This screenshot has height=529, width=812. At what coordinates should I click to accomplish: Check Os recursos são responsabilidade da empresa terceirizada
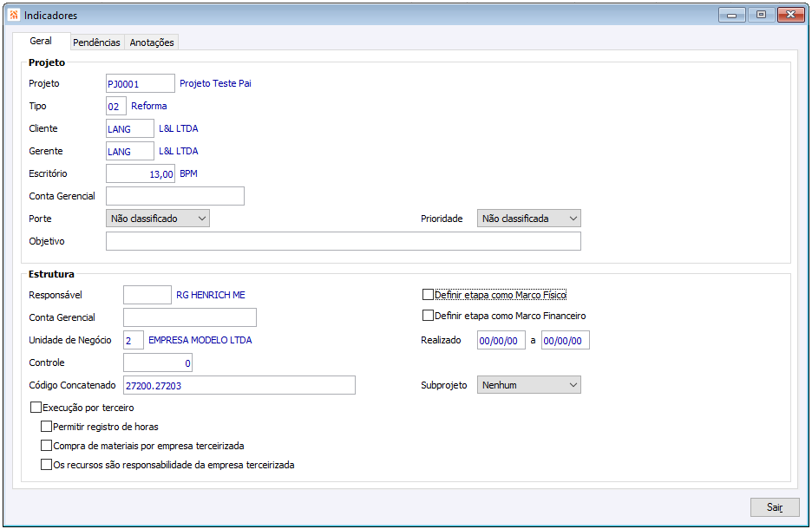(46, 465)
